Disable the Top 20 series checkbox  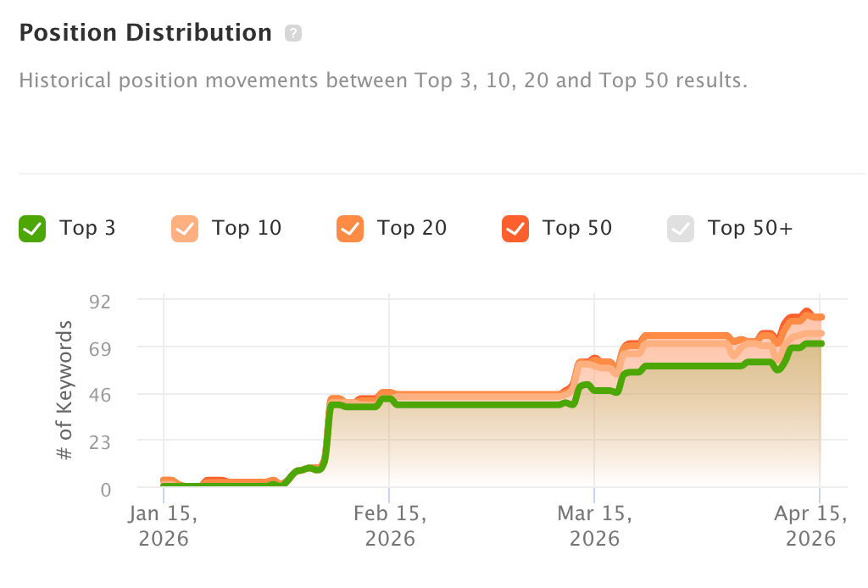[x=350, y=229]
